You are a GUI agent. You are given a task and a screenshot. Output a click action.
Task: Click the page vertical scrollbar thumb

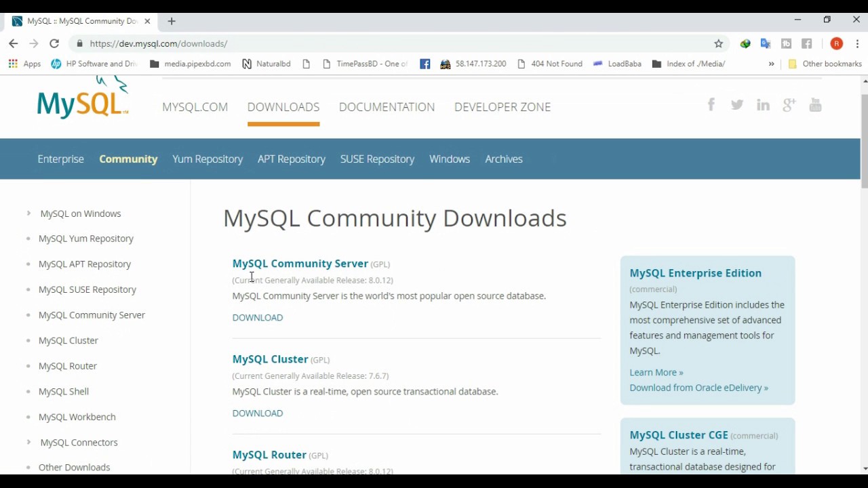click(865, 140)
